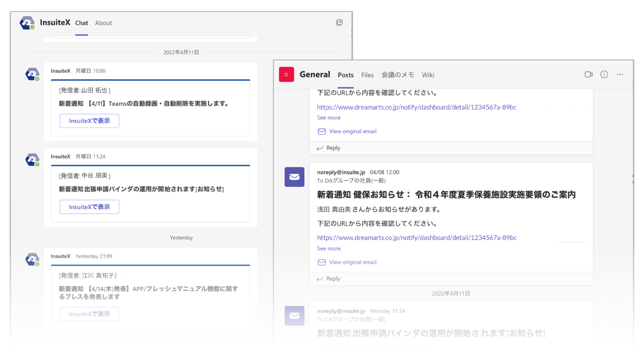Start a meeting with the video camera icon
644x349 pixels.
coord(588,75)
